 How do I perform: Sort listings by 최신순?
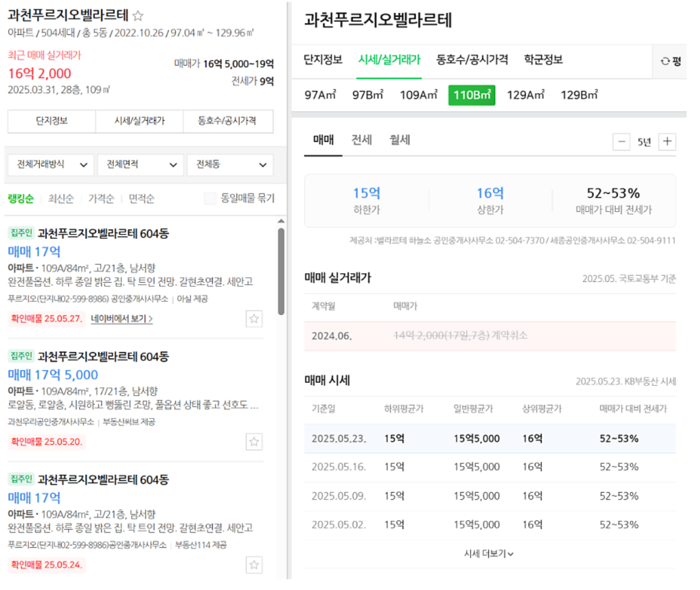click(x=61, y=198)
